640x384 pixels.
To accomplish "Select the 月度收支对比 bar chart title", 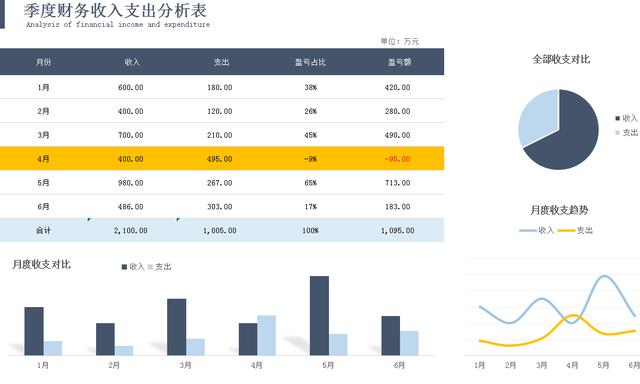I will 41,264.
